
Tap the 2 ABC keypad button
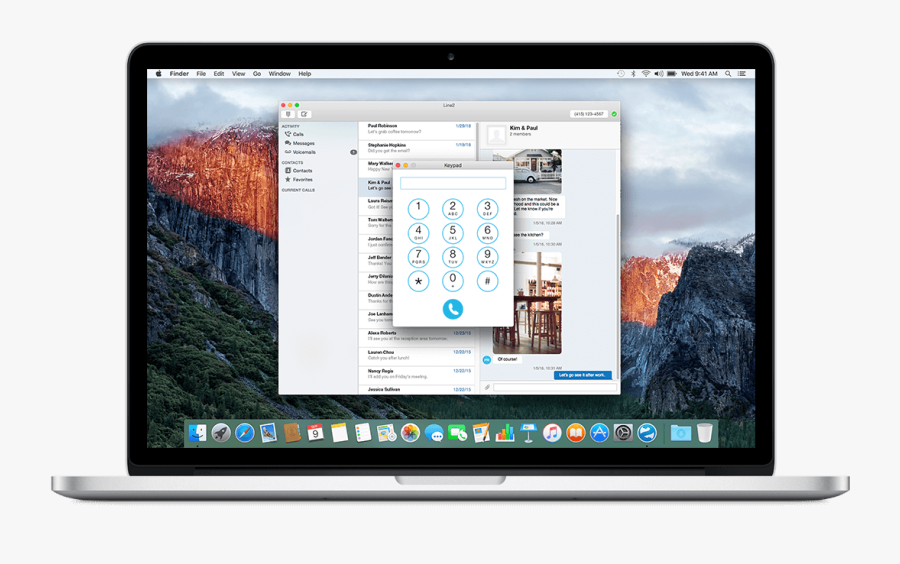click(452, 209)
